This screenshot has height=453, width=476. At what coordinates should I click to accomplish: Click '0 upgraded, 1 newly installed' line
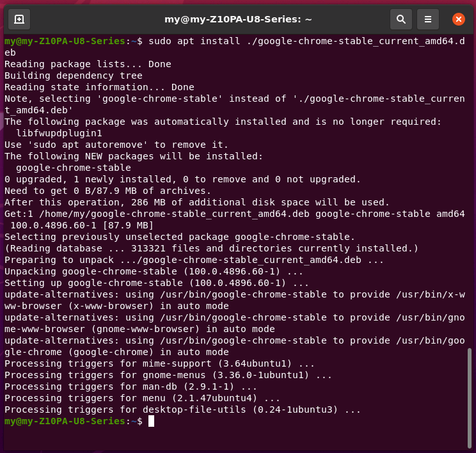[182, 179]
